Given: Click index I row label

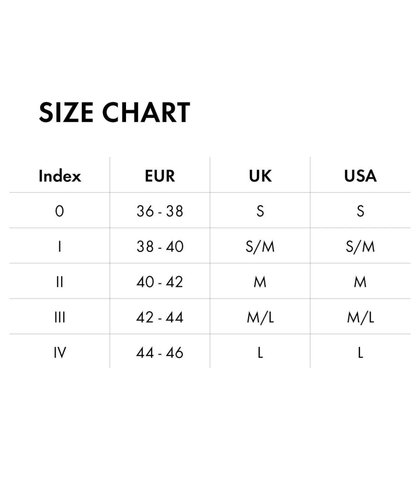Looking at the screenshot, I should click(x=60, y=247).
